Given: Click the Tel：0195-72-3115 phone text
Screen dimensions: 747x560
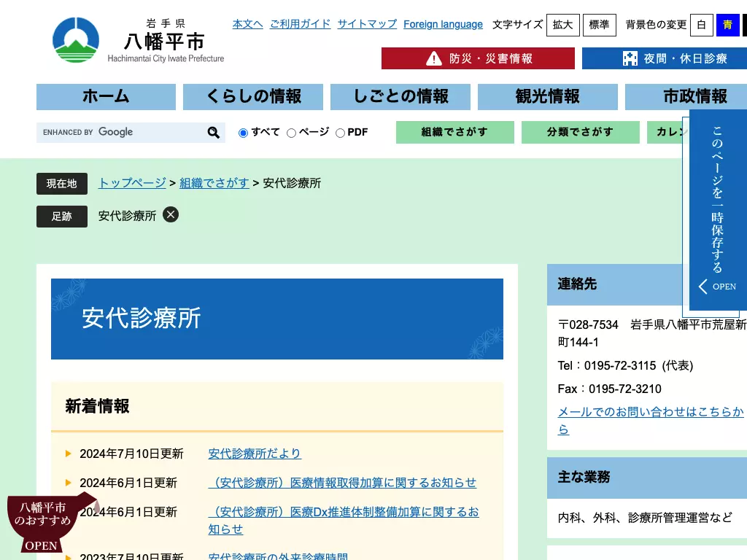Looking at the screenshot, I should pos(625,366).
